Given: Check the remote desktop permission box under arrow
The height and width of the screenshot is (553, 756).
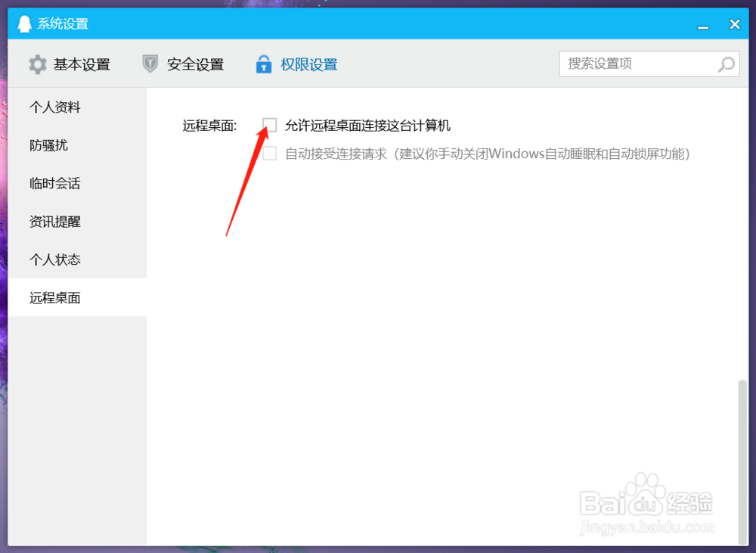Looking at the screenshot, I should coord(270,124).
